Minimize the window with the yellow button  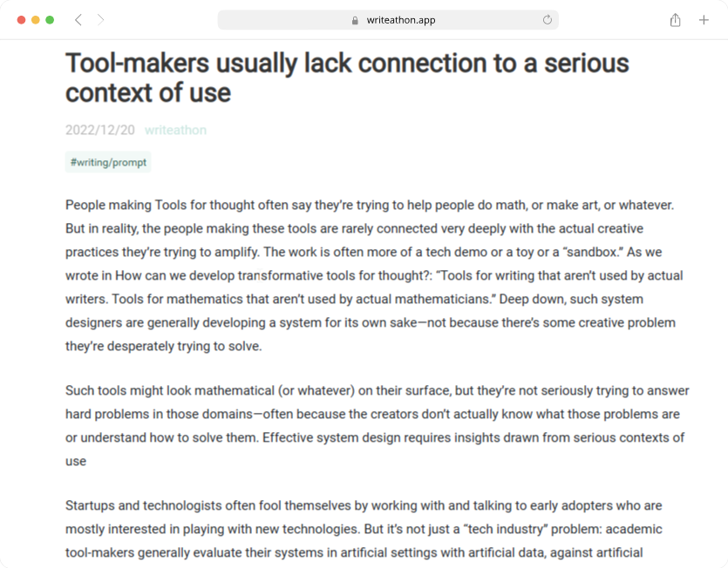pyautogui.click(x=36, y=20)
